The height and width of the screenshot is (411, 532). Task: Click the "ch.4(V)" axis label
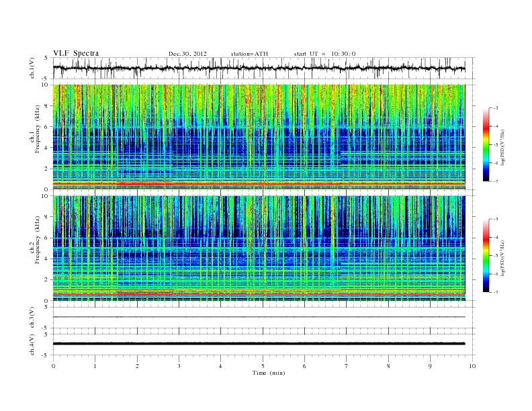[32, 345]
